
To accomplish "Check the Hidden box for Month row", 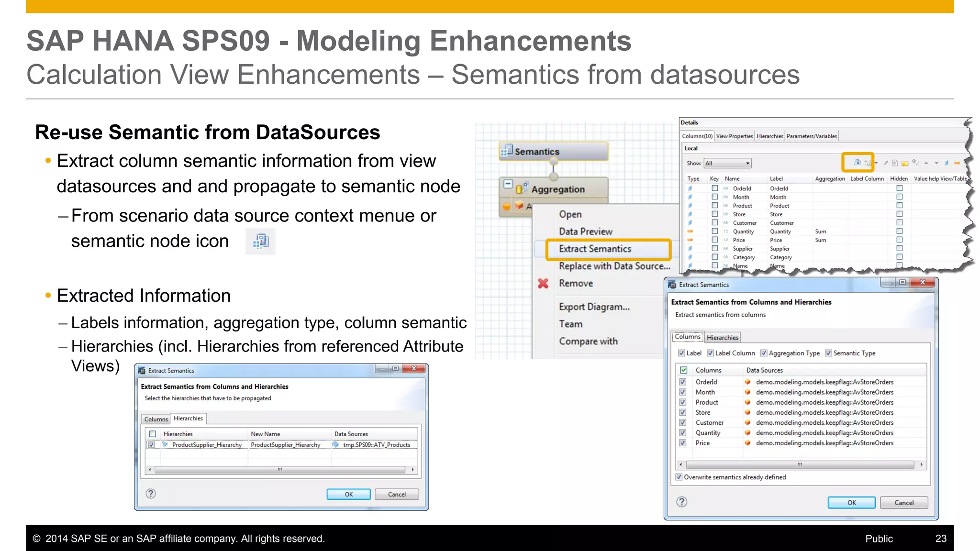I will click(x=899, y=197).
